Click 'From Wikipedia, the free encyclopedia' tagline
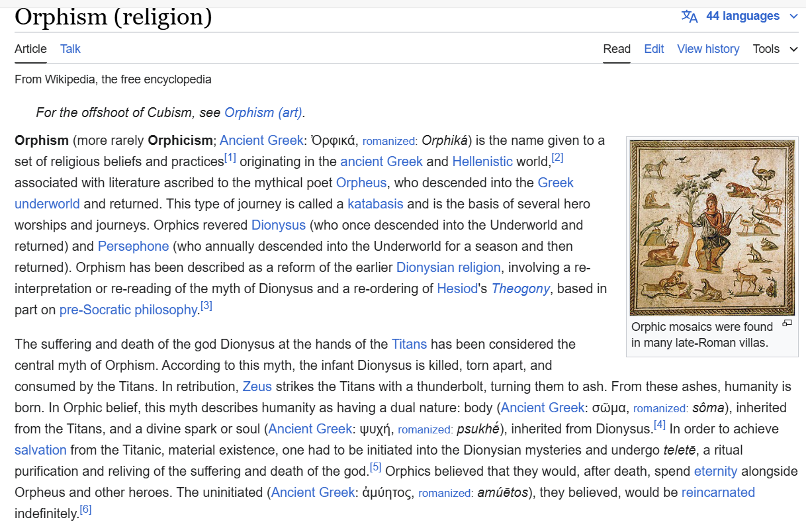This screenshot has height=532, width=806. click(113, 79)
